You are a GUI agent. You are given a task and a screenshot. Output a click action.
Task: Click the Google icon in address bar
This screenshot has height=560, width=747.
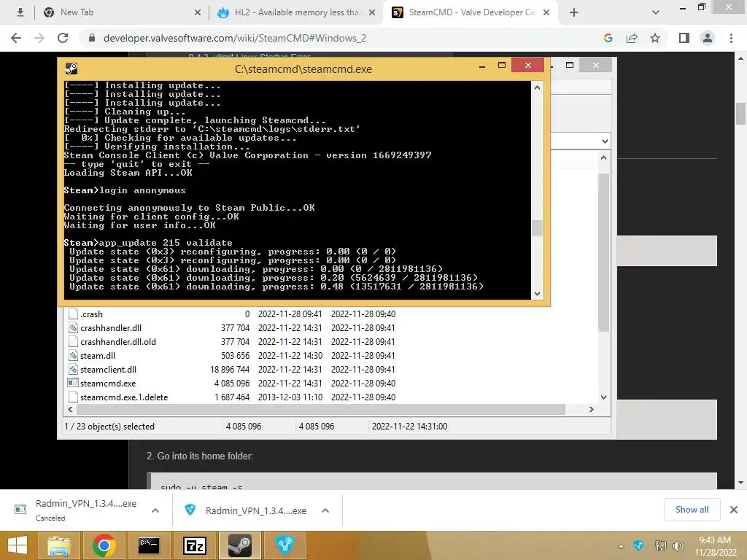click(608, 38)
